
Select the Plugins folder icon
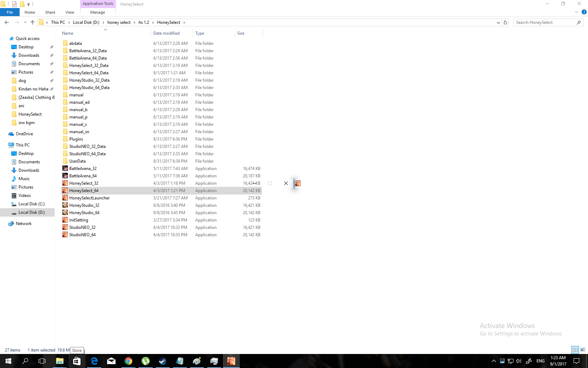65,139
